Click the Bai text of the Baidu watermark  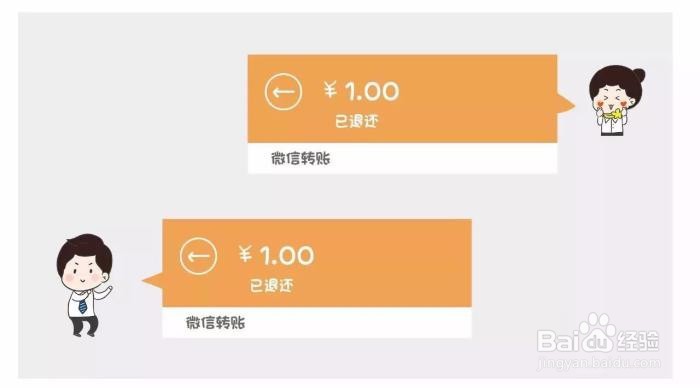(557, 341)
